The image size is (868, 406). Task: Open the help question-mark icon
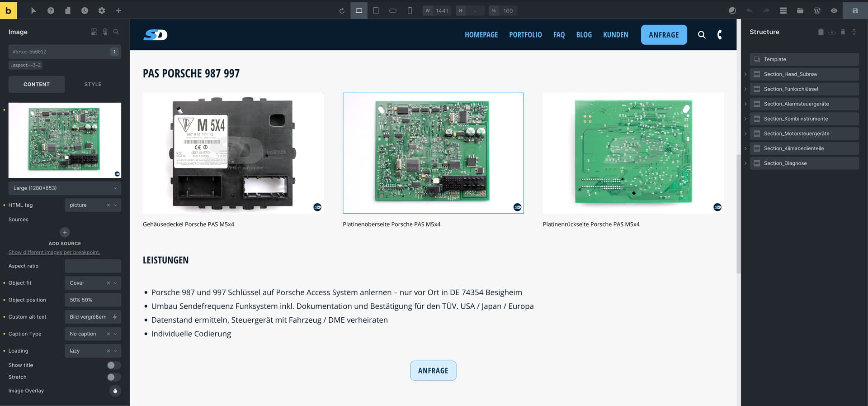coord(51,10)
